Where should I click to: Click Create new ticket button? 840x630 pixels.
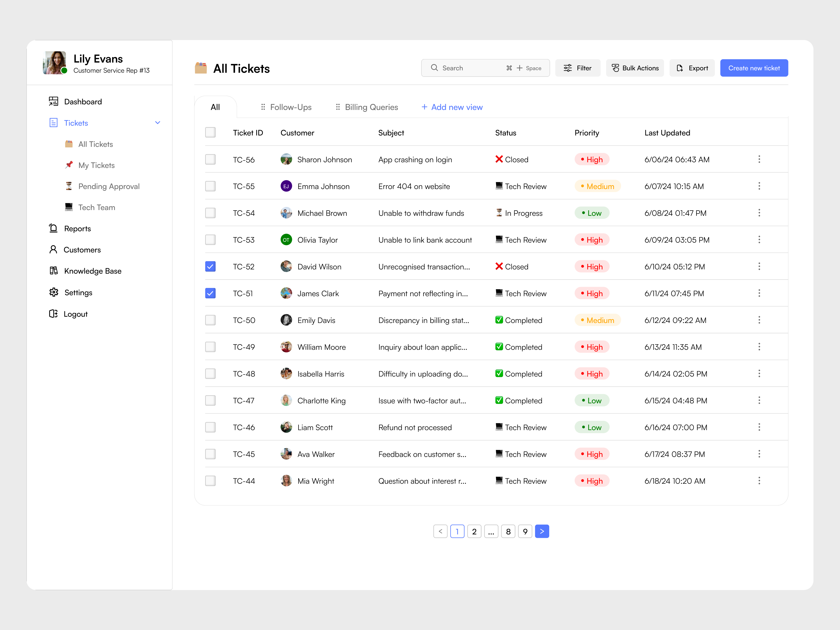[x=754, y=68]
